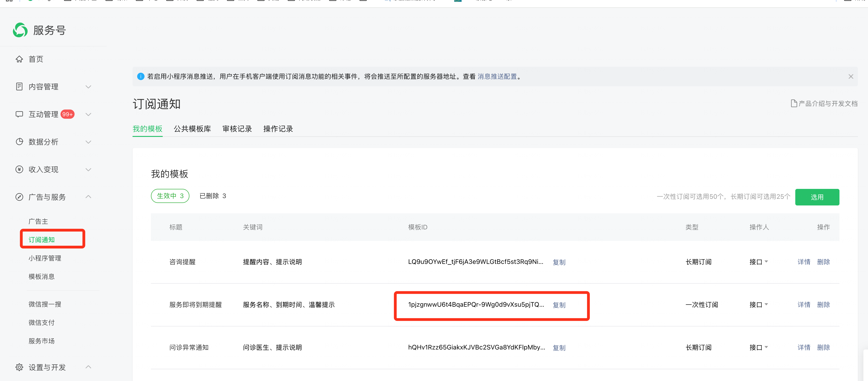Click the 广告与服务 compass icon
Image resolution: width=868 pixels, height=381 pixels.
(19, 197)
